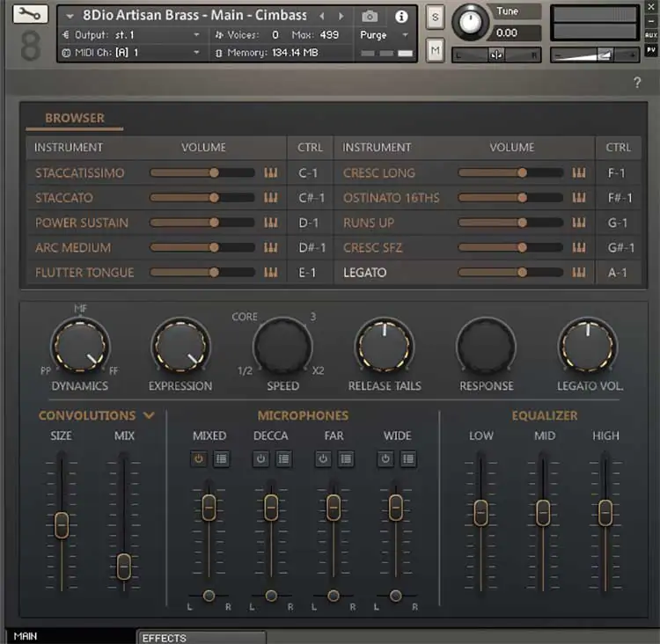Click keyboard icon in Arc Medium row
The height and width of the screenshot is (644, 660).
tap(271, 247)
